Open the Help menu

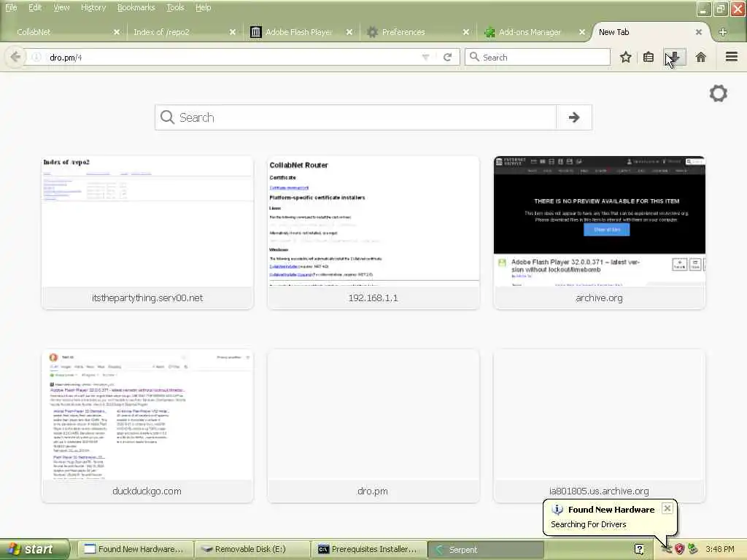[x=204, y=7]
